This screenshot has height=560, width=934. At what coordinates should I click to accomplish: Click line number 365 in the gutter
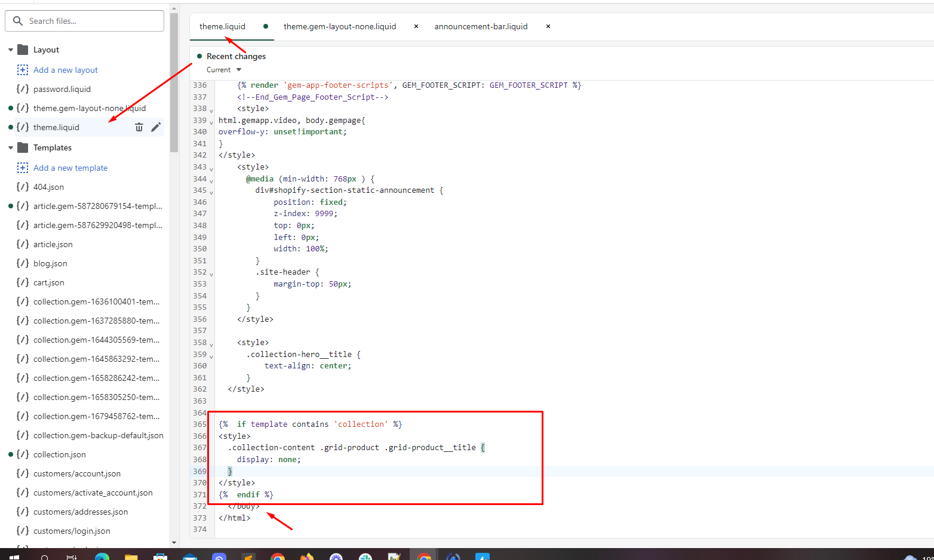coord(199,424)
